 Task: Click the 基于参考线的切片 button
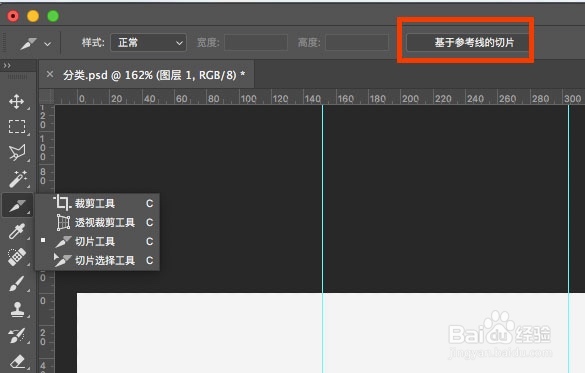click(x=468, y=42)
